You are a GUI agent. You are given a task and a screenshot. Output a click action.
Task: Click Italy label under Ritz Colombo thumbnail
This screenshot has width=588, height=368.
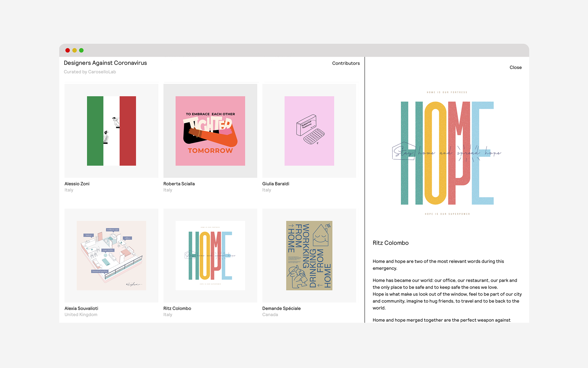point(168,315)
